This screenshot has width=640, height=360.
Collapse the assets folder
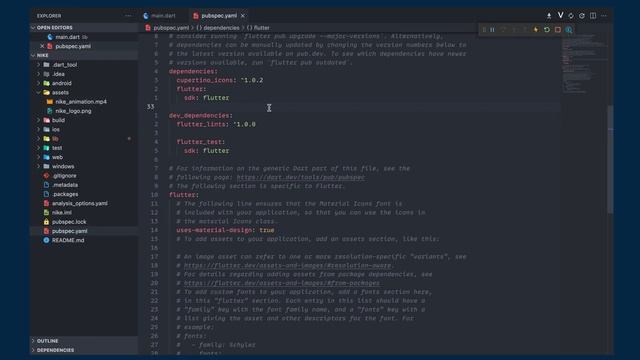click(x=60, y=92)
